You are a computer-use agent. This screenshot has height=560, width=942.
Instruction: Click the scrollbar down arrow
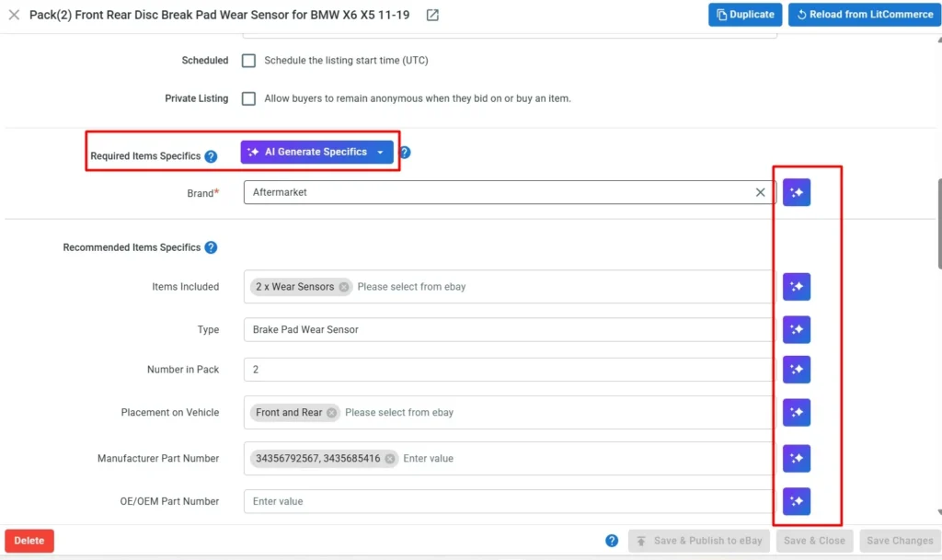(939, 512)
